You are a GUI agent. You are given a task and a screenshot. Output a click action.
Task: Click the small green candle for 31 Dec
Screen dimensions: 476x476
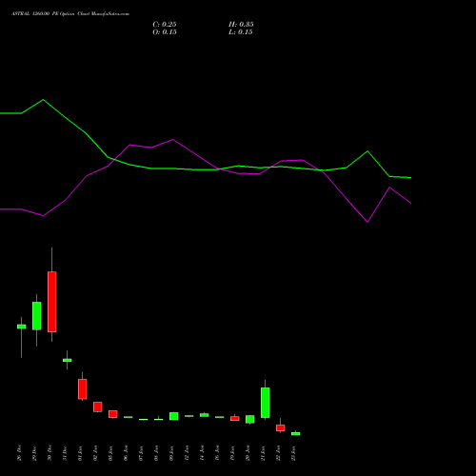tap(68, 360)
